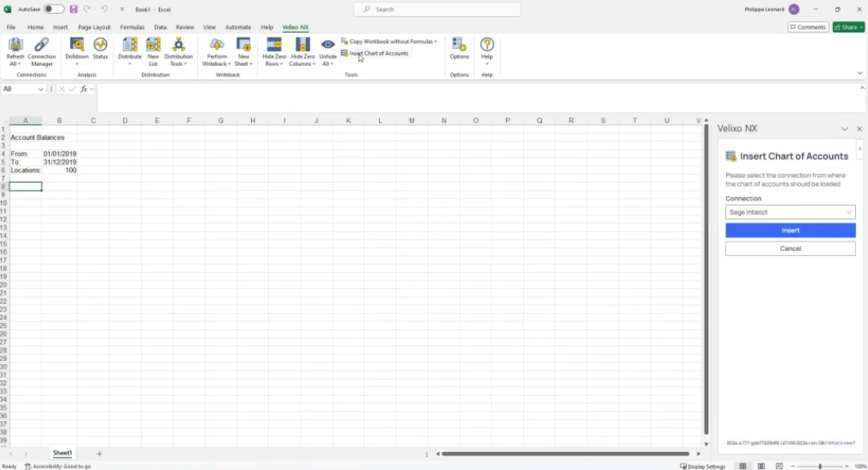Click Cancel in the Velixo pane
The height and width of the screenshot is (470, 868).
pyautogui.click(x=791, y=248)
